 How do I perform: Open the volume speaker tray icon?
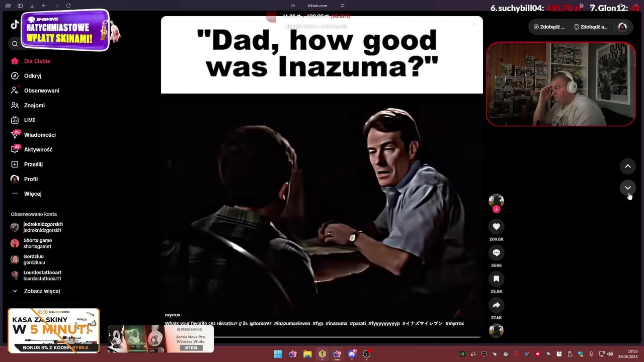610,354
